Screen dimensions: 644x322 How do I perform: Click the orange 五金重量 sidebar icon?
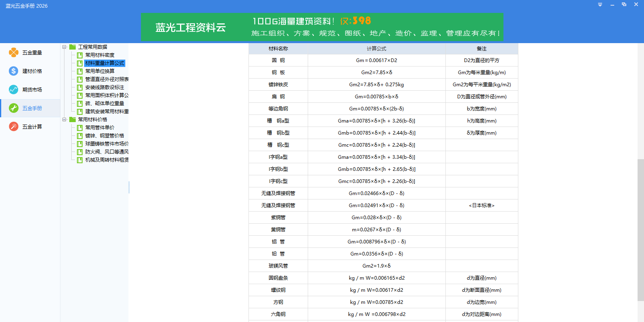[x=14, y=52]
